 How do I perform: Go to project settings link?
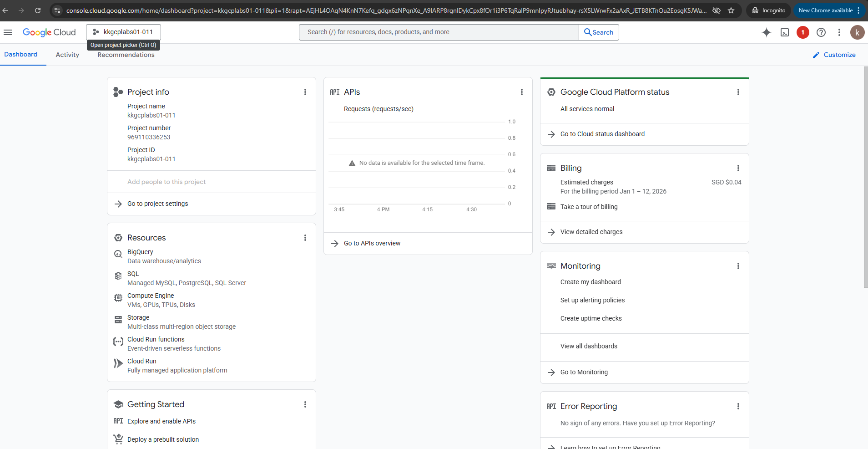tap(157, 204)
